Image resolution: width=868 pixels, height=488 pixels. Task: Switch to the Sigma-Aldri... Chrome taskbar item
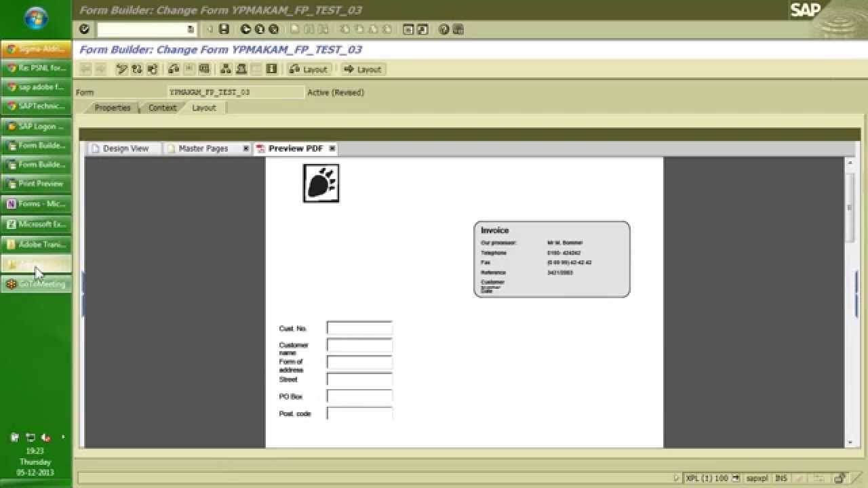[x=36, y=49]
